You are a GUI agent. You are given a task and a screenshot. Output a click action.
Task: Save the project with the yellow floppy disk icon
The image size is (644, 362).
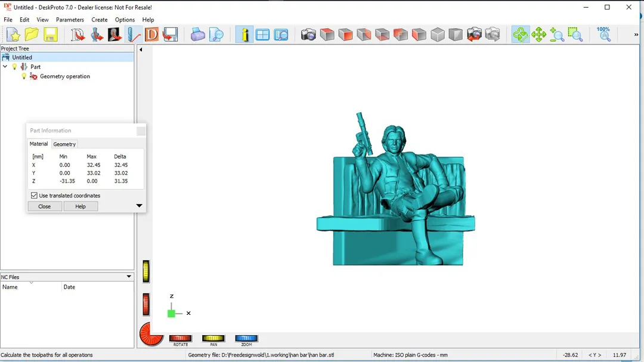pyautogui.click(x=50, y=35)
